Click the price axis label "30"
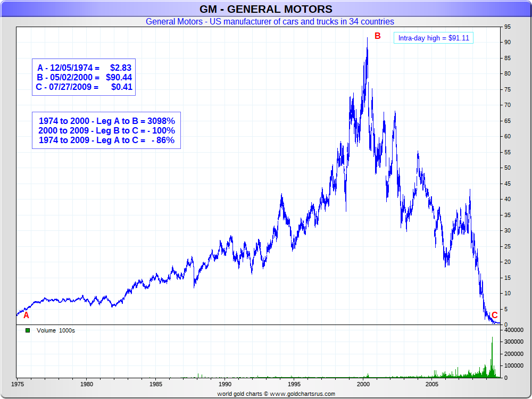The width and height of the screenshot is (532, 399). pyautogui.click(x=508, y=231)
